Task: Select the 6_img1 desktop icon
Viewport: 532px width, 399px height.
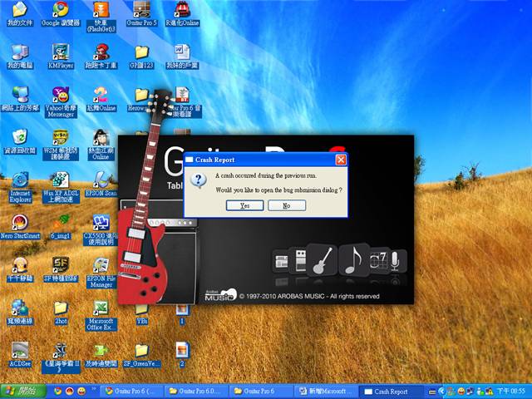Action: pos(61,227)
